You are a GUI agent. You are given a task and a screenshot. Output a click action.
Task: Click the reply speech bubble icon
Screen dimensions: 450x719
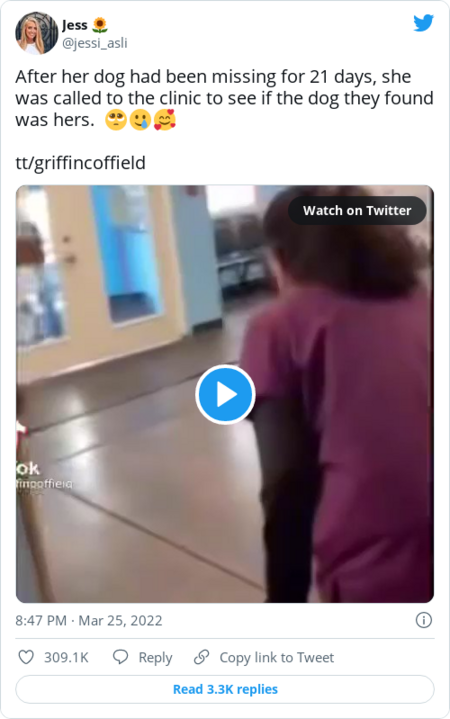(x=121, y=657)
